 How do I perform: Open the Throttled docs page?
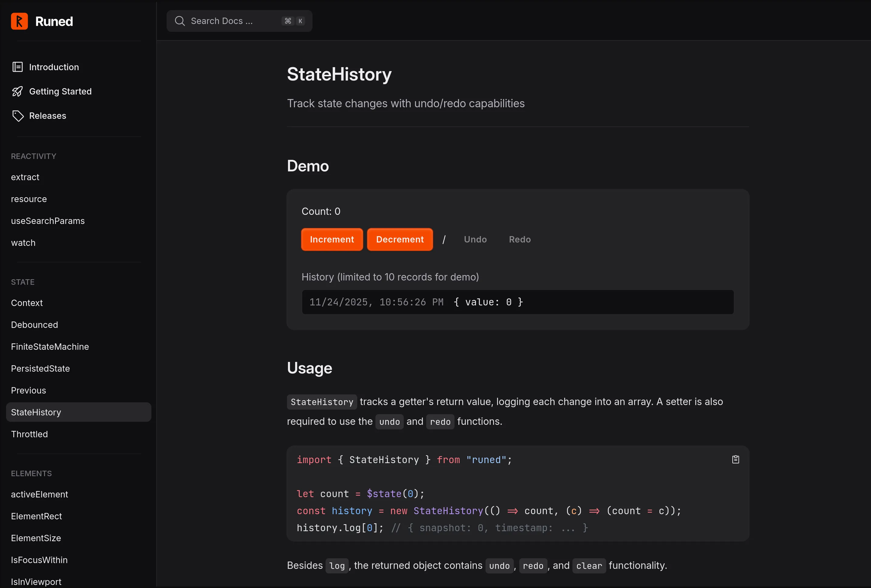click(29, 434)
